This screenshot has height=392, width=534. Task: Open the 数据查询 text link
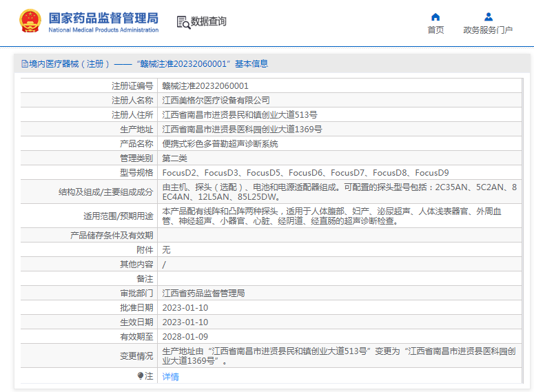click(x=209, y=22)
